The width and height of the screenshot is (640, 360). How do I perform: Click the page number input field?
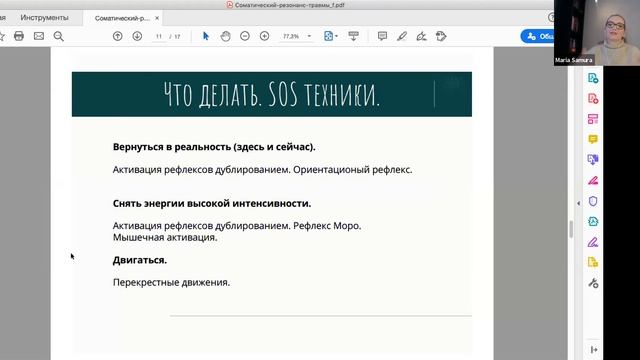[159, 36]
